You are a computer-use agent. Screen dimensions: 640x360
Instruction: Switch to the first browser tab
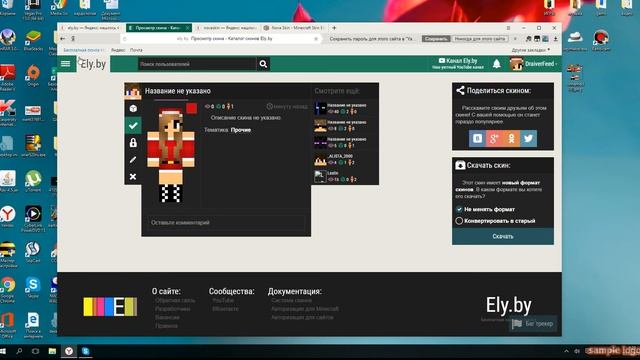(91, 28)
